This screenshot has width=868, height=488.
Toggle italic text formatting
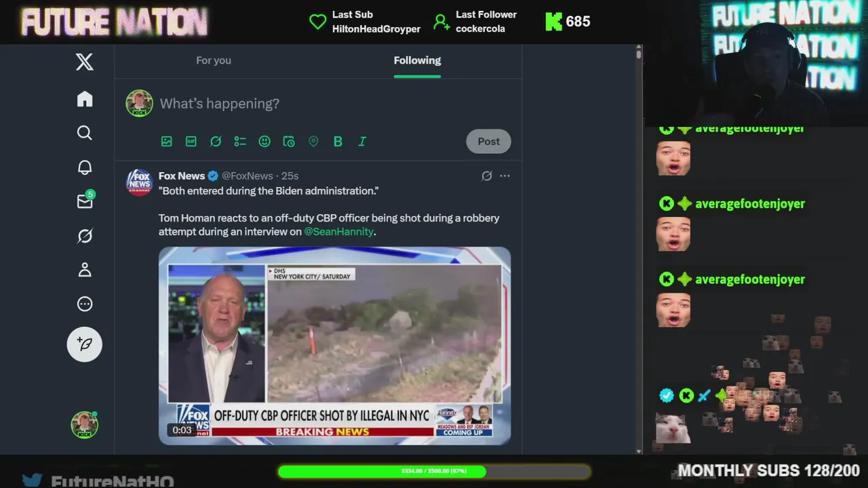[362, 141]
